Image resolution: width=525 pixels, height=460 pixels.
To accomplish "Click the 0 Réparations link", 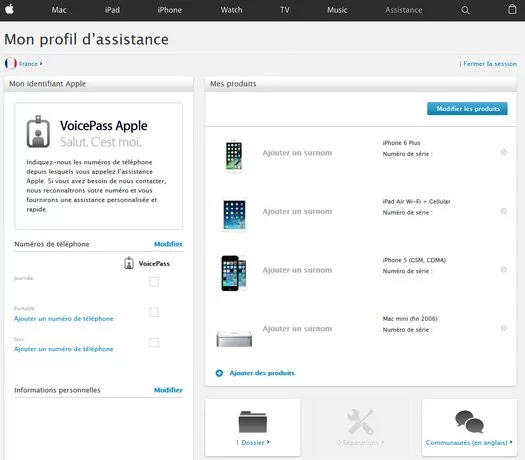I will (360, 443).
